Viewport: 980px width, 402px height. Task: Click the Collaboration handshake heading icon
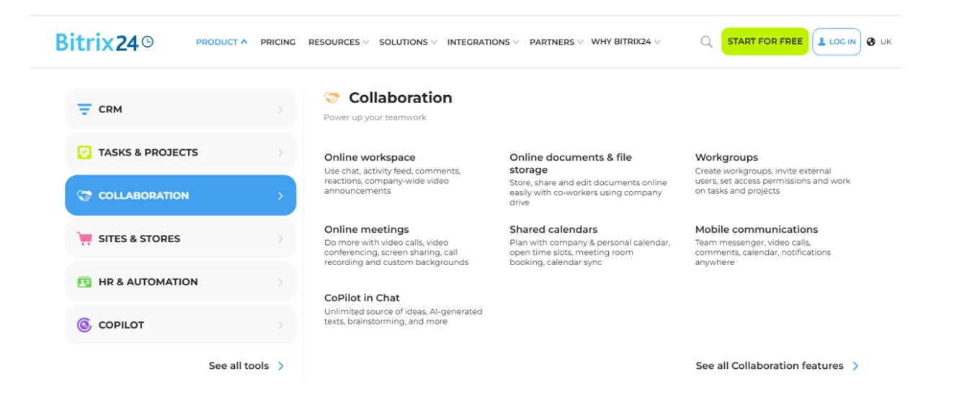[x=331, y=98]
